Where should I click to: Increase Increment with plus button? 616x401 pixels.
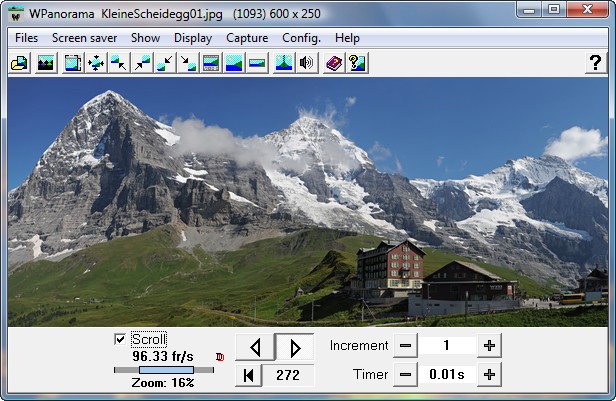489,346
